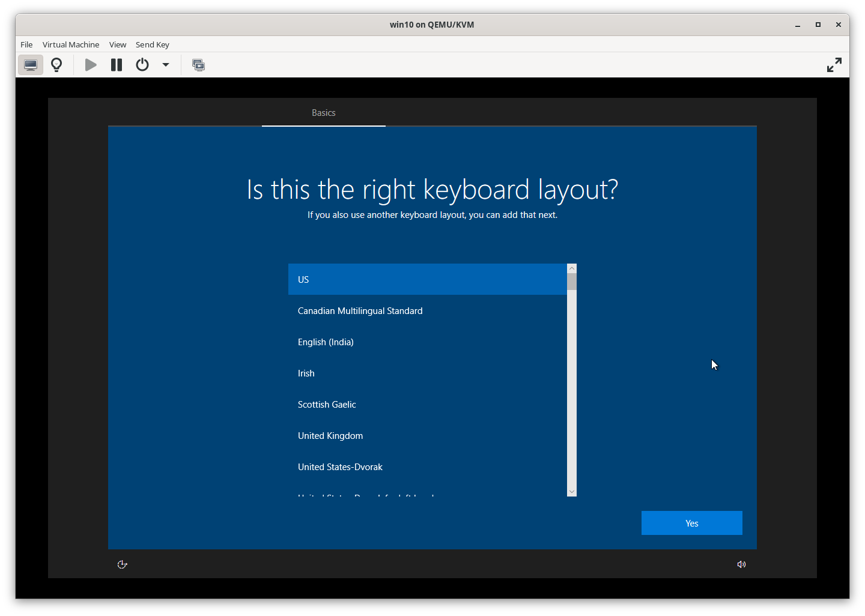Choose the Irish keyboard layout
The width and height of the screenshot is (865, 616).
click(x=428, y=373)
